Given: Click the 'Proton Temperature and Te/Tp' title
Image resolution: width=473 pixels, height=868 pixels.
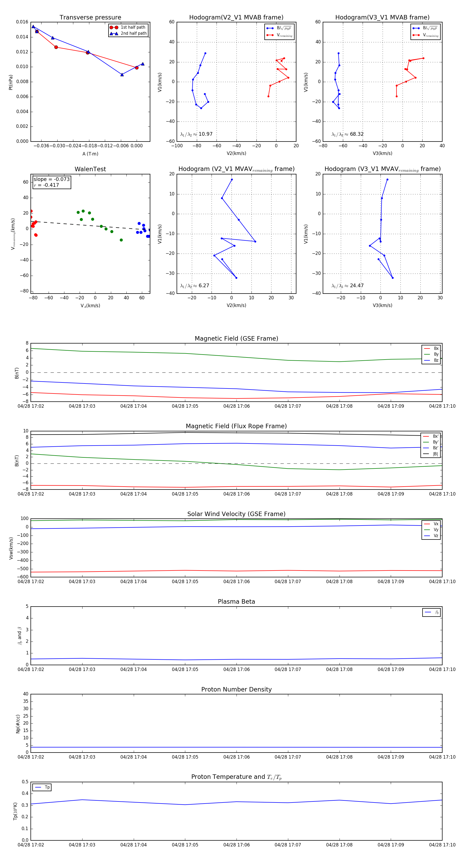Looking at the screenshot, I should click(236, 777).
